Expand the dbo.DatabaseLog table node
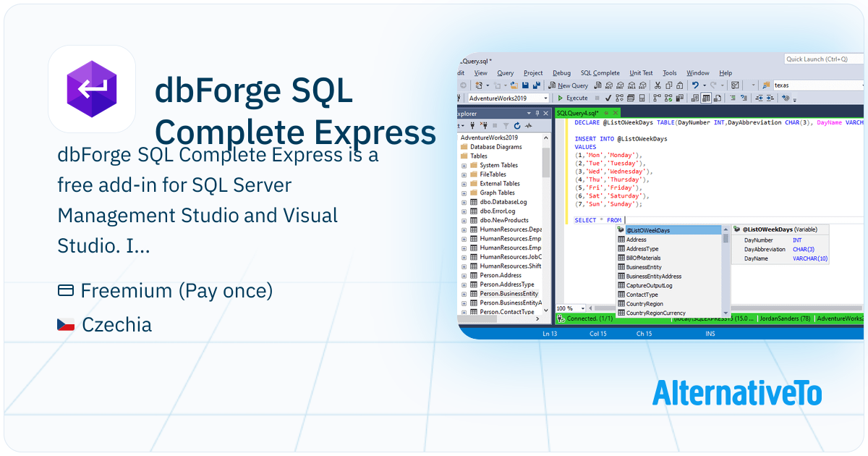The height and width of the screenshot is (456, 868). point(464,202)
